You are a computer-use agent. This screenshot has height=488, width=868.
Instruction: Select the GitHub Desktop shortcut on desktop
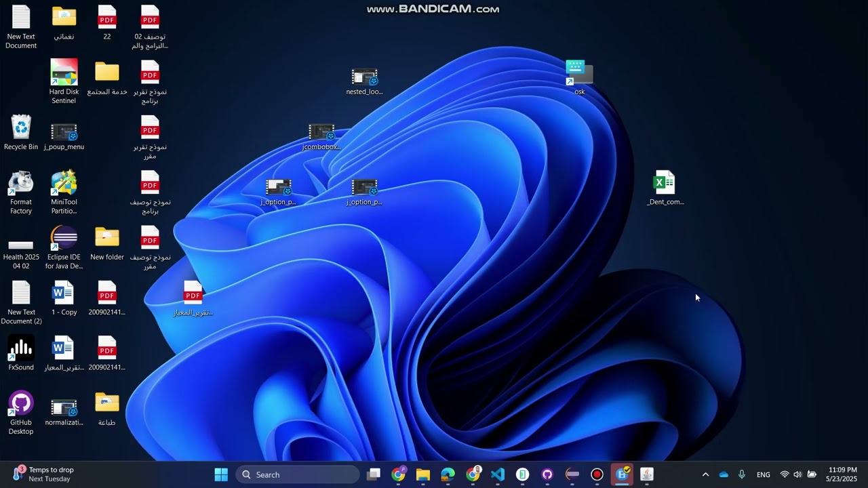(21, 413)
